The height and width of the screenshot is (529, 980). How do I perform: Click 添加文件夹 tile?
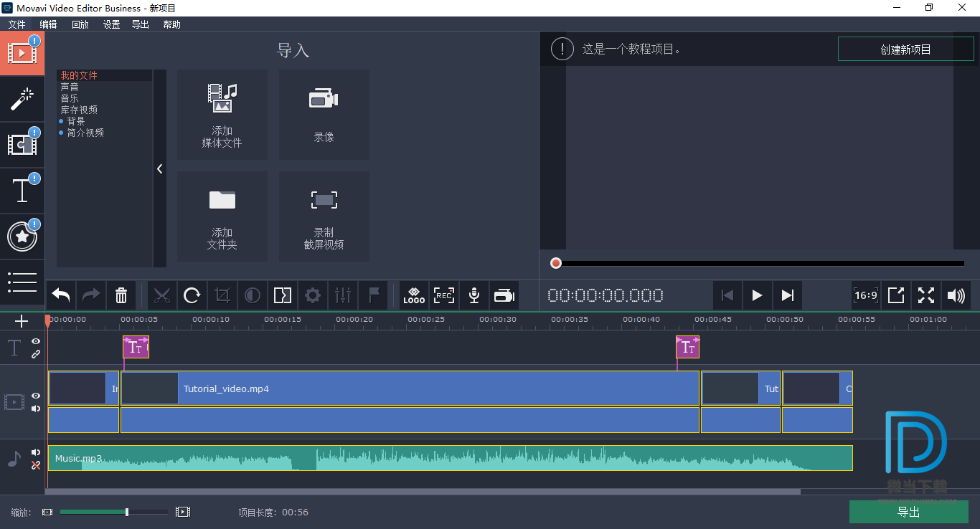[x=222, y=216]
